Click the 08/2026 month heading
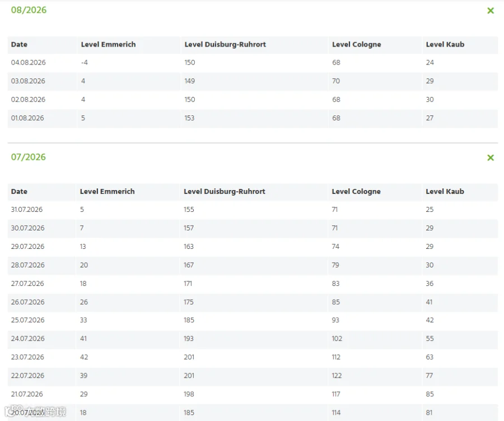The height and width of the screenshot is (421, 504). (29, 10)
